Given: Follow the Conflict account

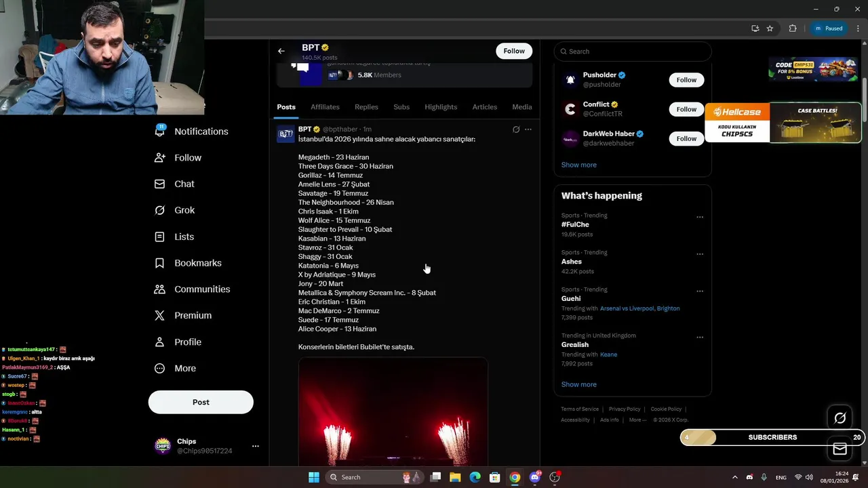Looking at the screenshot, I should 686,109.
